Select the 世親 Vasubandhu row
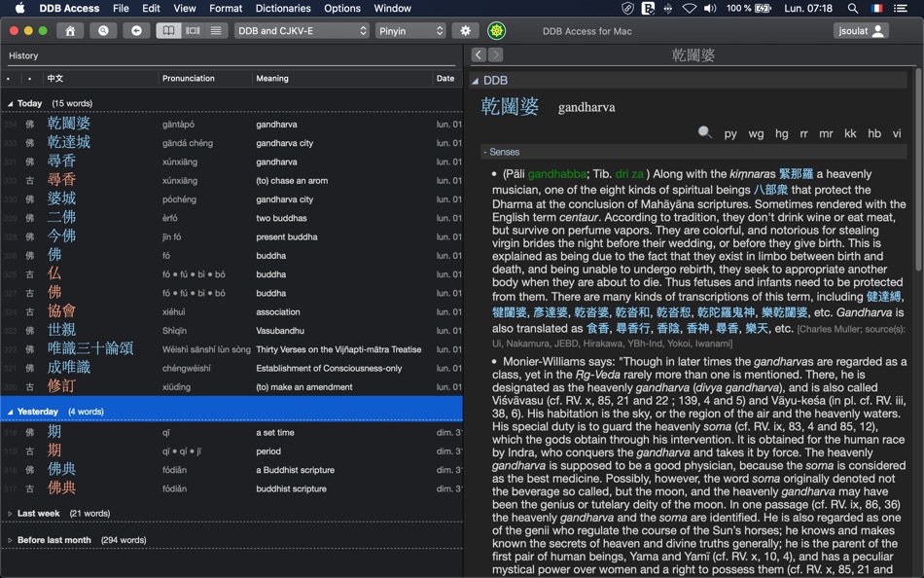This screenshot has height=578, width=924. [232, 330]
